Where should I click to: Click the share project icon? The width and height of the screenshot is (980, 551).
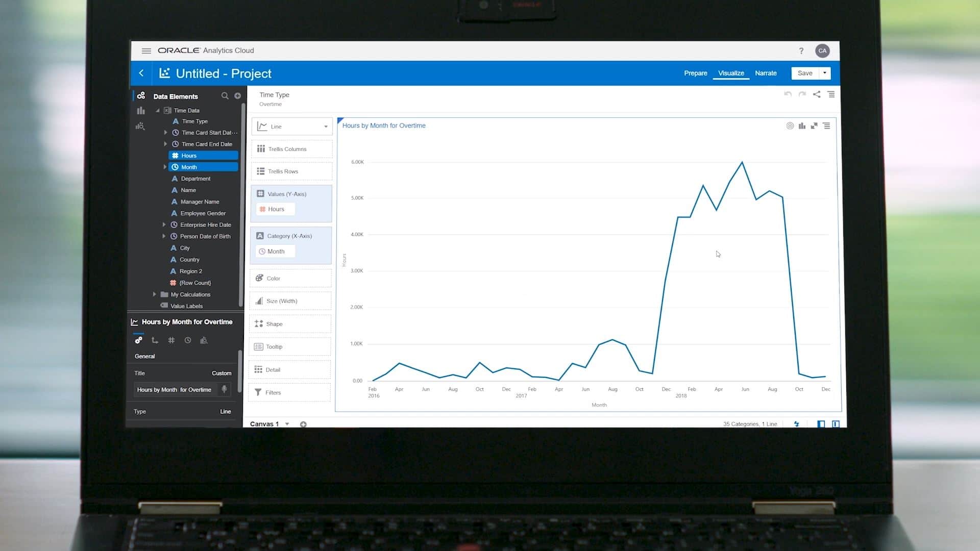[x=817, y=94]
